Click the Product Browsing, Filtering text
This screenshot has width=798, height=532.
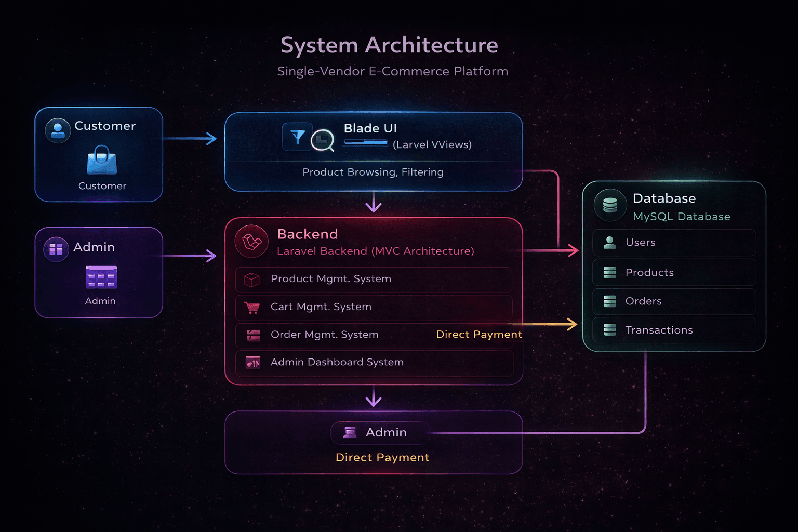[x=373, y=172]
